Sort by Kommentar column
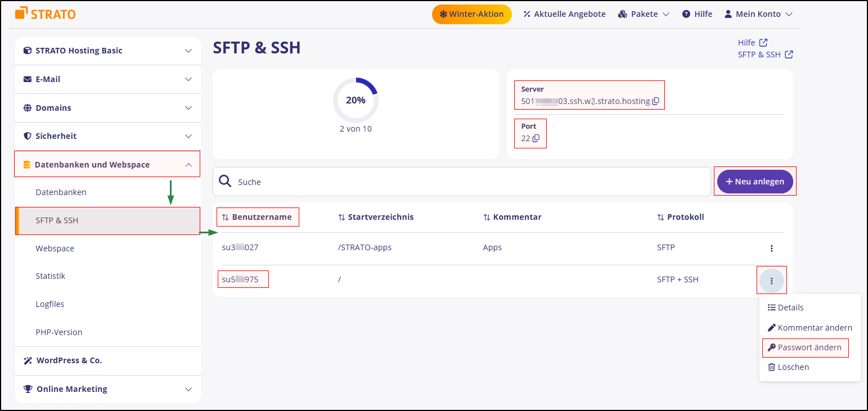Screen dimensions: 868x411 click(x=512, y=217)
